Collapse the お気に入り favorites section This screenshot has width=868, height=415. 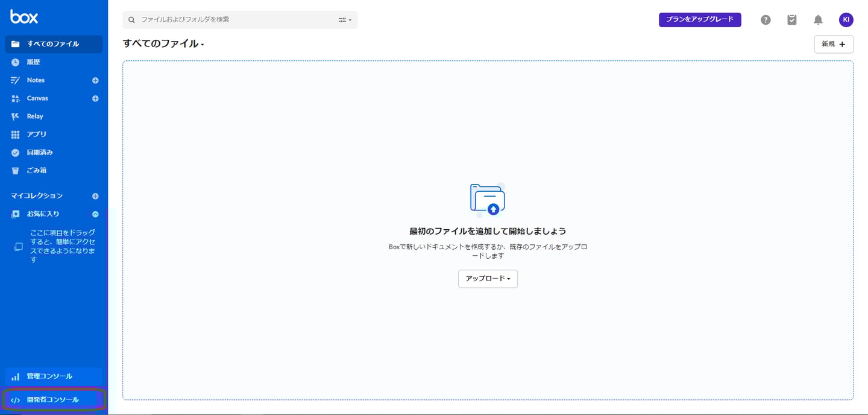[x=95, y=214]
